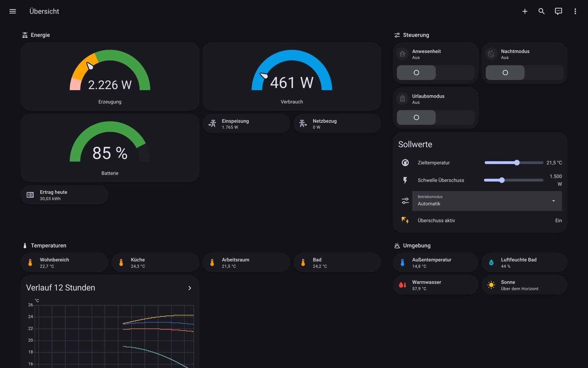Open the assistant chat icon
The image size is (588, 368).
(558, 11)
